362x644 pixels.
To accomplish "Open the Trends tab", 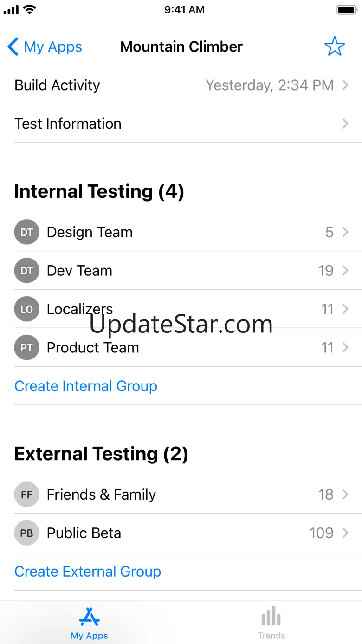I will (271, 623).
